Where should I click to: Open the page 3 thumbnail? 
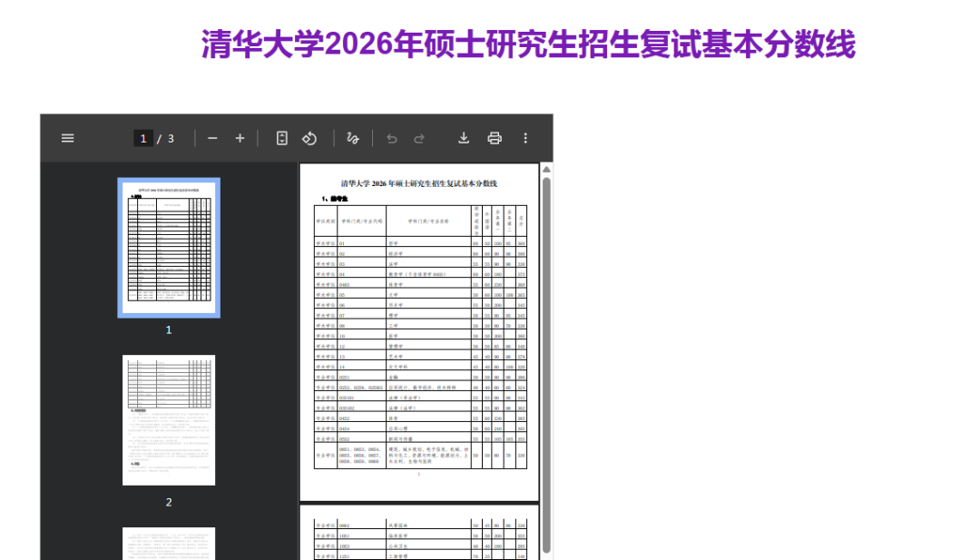tap(169, 543)
